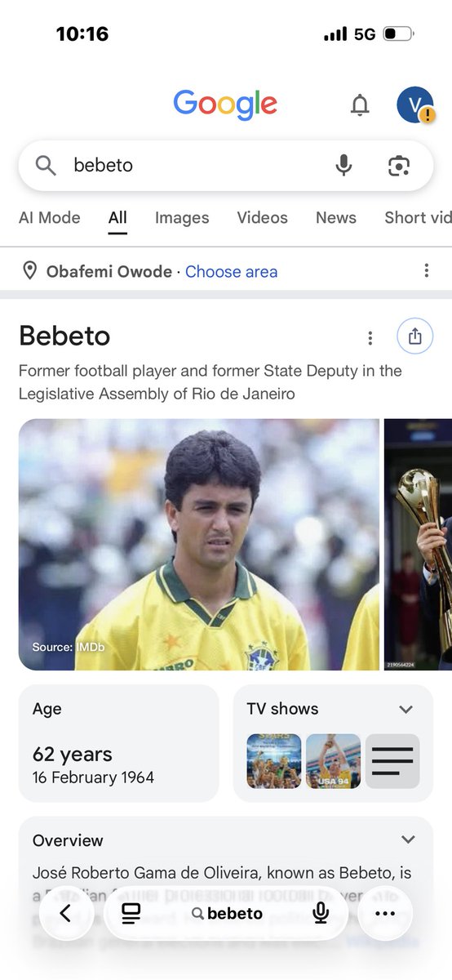Open the Google account avatar
The width and height of the screenshot is (452, 980).
pos(414,105)
